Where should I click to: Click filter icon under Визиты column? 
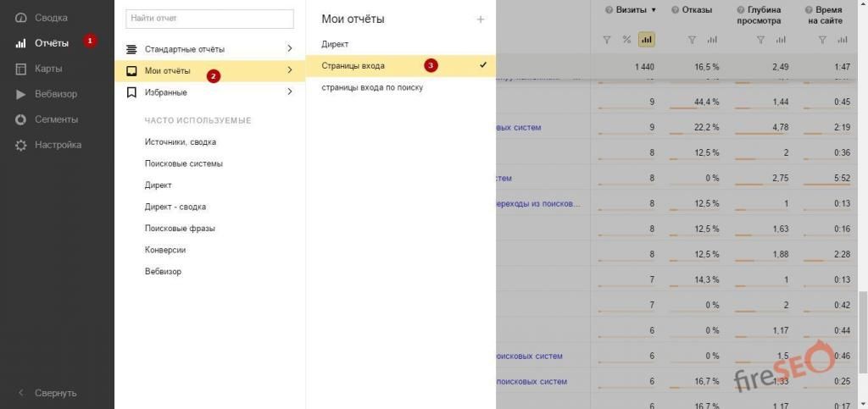click(606, 40)
